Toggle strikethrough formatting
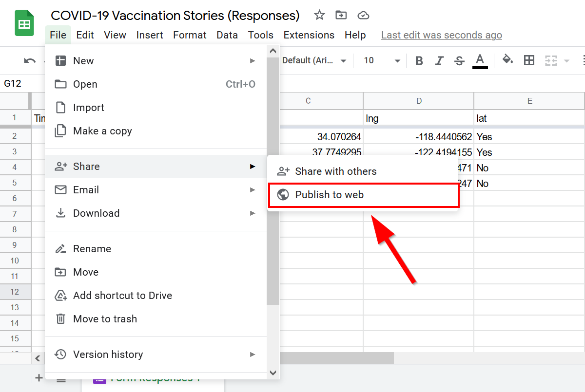Image resolution: width=585 pixels, height=392 pixels. pyautogui.click(x=459, y=61)
